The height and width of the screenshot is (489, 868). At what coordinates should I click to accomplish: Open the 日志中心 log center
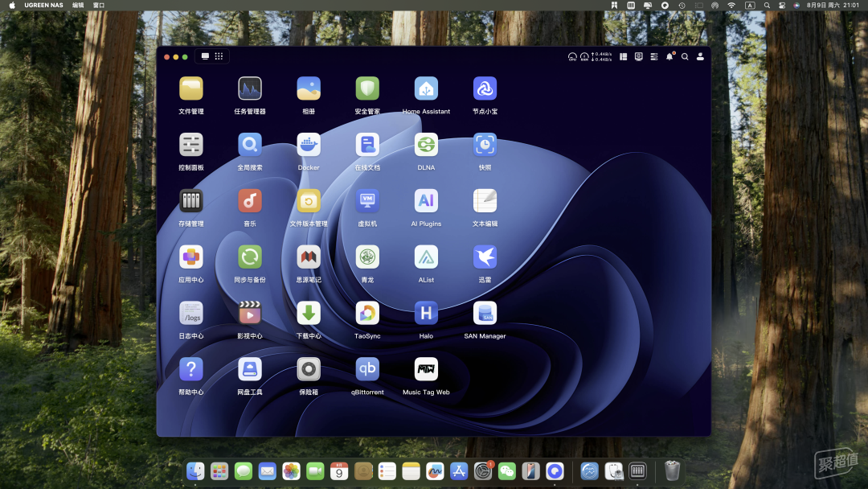click(191, 314)
